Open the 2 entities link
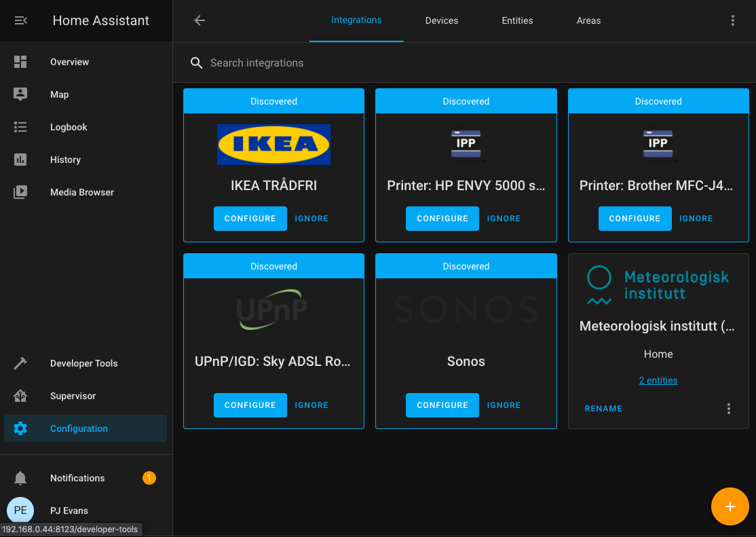Screen dimensions: 756x537 658,380
